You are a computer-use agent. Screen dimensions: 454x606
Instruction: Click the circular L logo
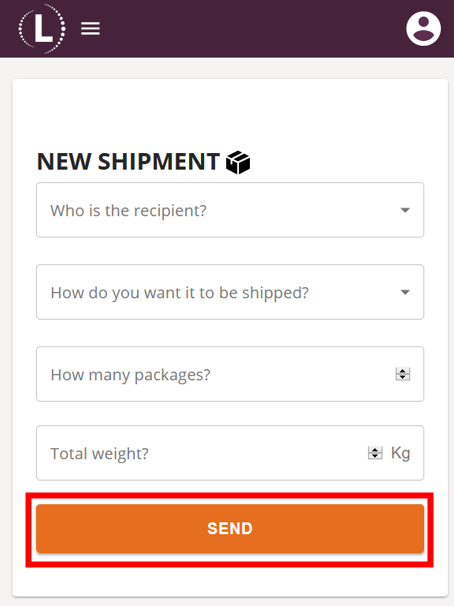pos(42,29)
